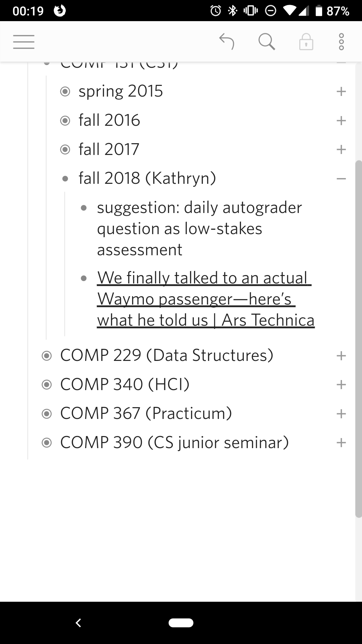Tap the lock icon in toolbar
362x644 pixels.
(306, 42)
